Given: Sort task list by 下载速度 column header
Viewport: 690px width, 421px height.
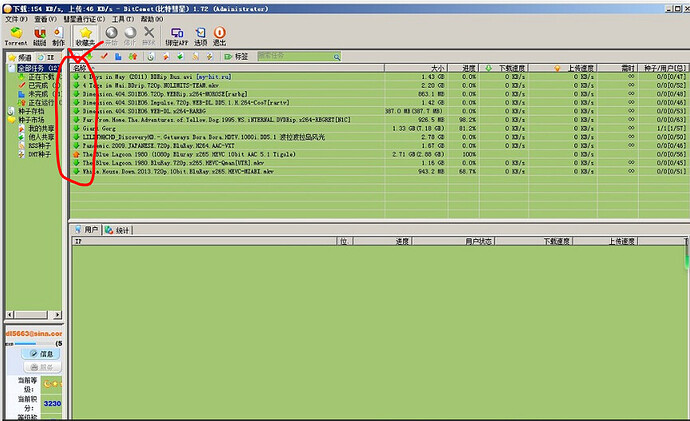Looking at the screenshot, I should [x=504, y=68].
